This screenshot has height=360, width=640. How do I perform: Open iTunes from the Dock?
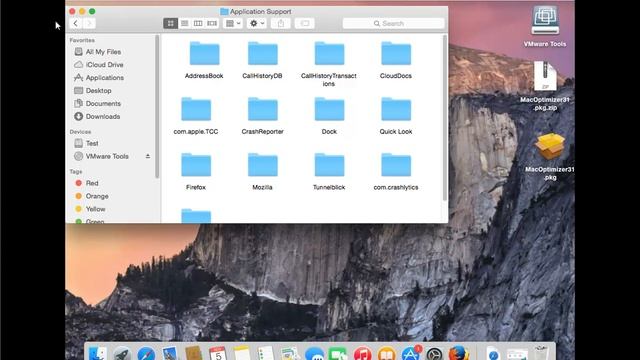click(x=362, y=353)
